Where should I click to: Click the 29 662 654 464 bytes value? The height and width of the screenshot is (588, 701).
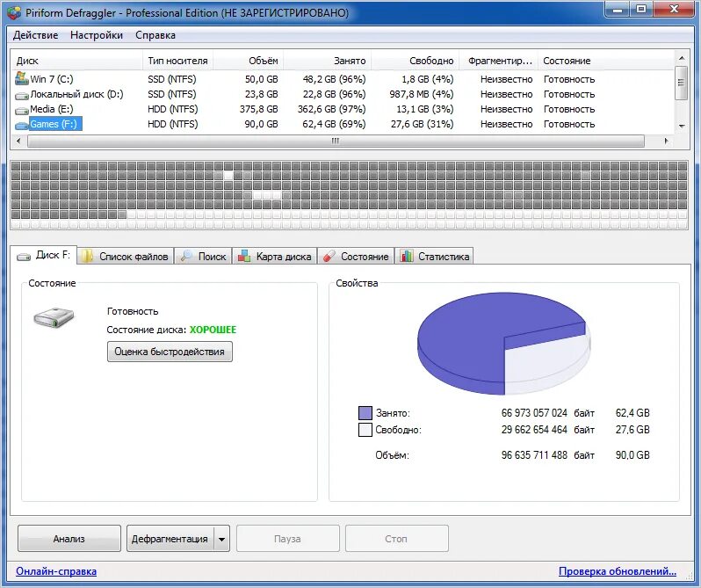click(x=534, y=430)
